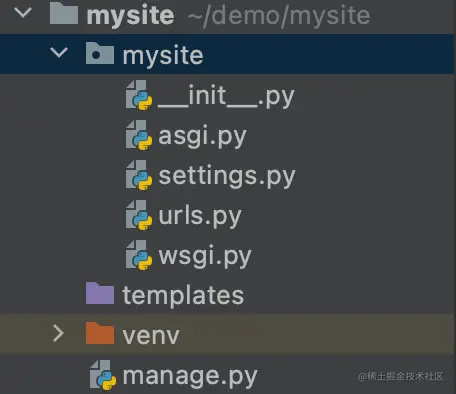Select the urls.py file name
The width and height of the screenshot is (456, 394).
200,217
